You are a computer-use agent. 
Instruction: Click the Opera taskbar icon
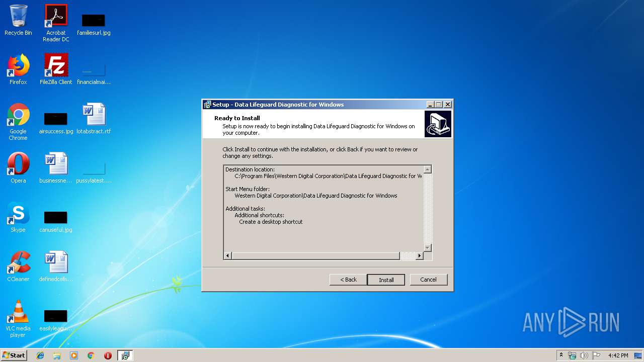108,355
